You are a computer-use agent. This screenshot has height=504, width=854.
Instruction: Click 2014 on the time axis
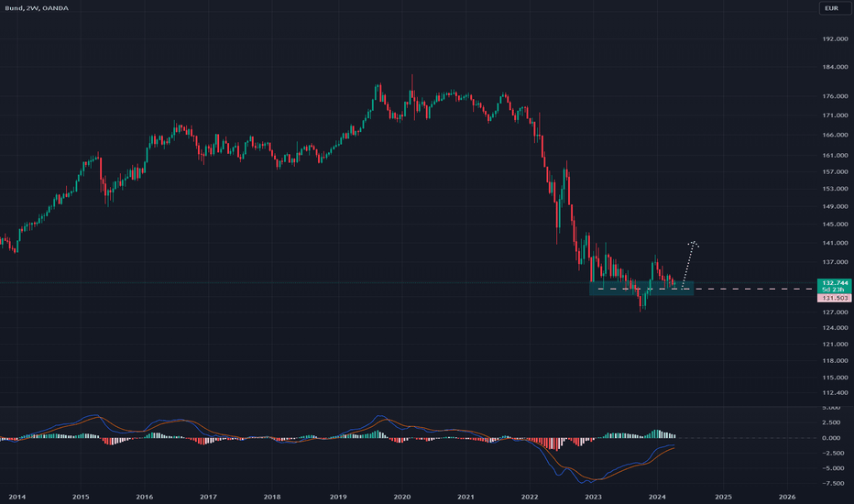[16, 497]
